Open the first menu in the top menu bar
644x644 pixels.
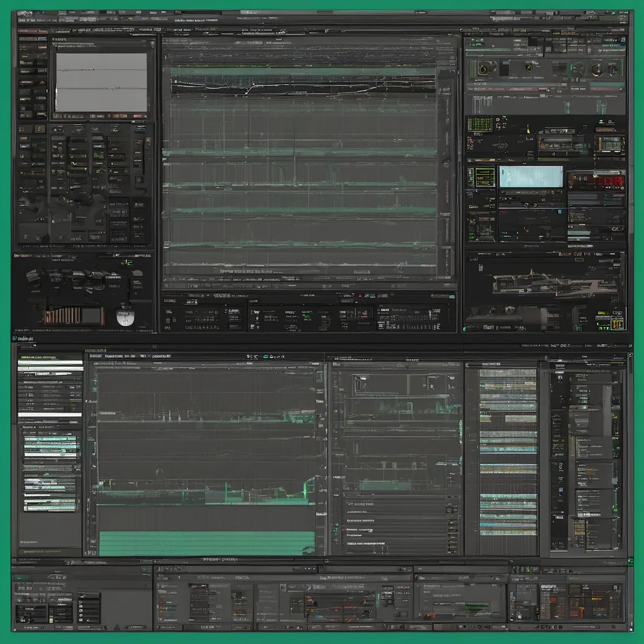tap(26, 20)
